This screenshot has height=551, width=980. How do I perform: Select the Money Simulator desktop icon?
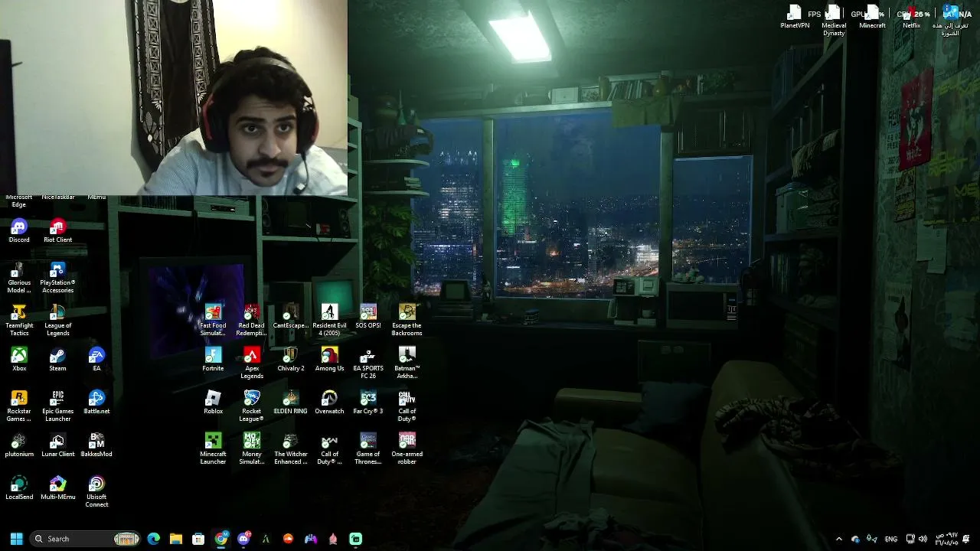point(252,449)
